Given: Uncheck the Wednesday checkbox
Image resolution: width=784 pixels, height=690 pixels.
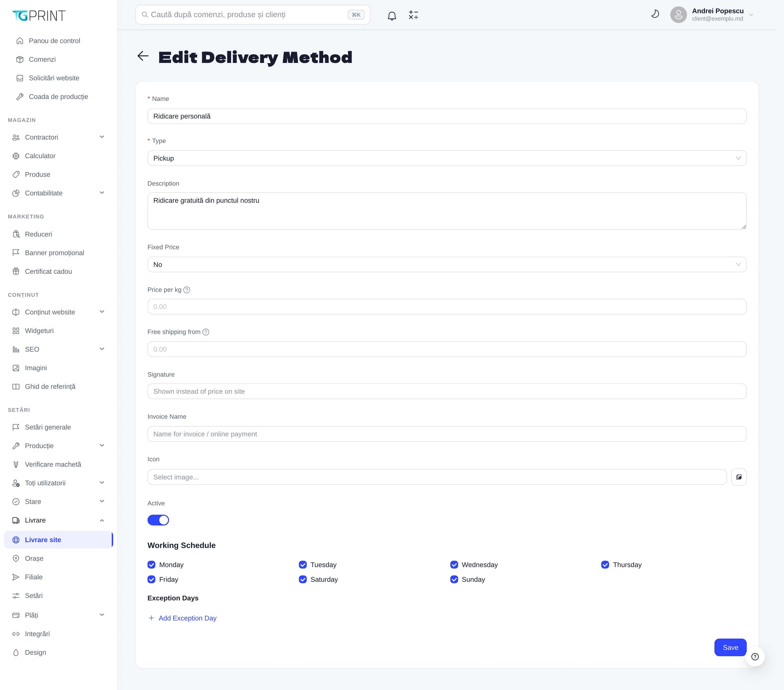Looking at the screenshot, I should (x=454, y=565).
